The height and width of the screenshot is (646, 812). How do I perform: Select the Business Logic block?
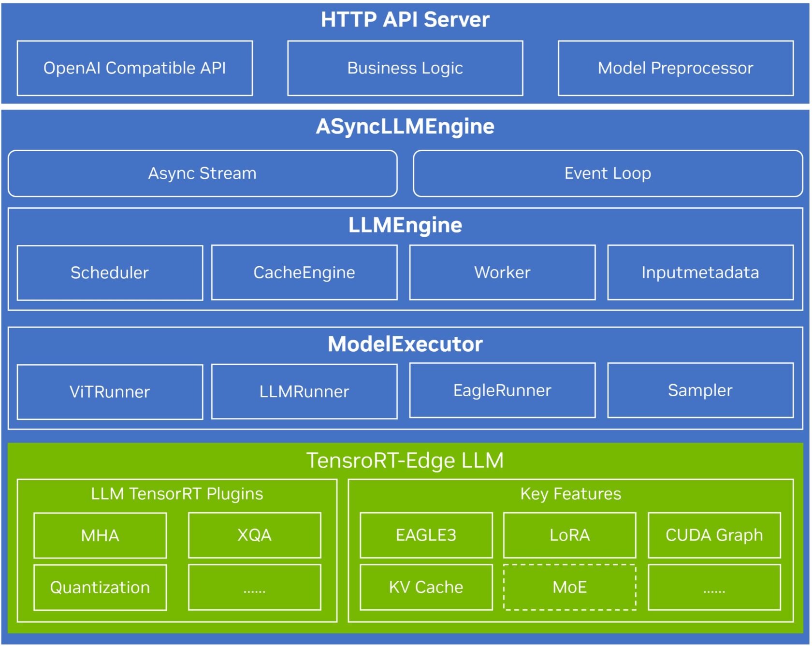click(x=405, y=68)
